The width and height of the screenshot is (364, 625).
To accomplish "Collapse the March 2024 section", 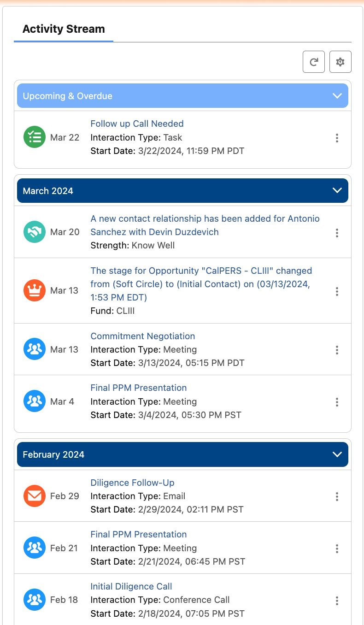I will point(337,191).
